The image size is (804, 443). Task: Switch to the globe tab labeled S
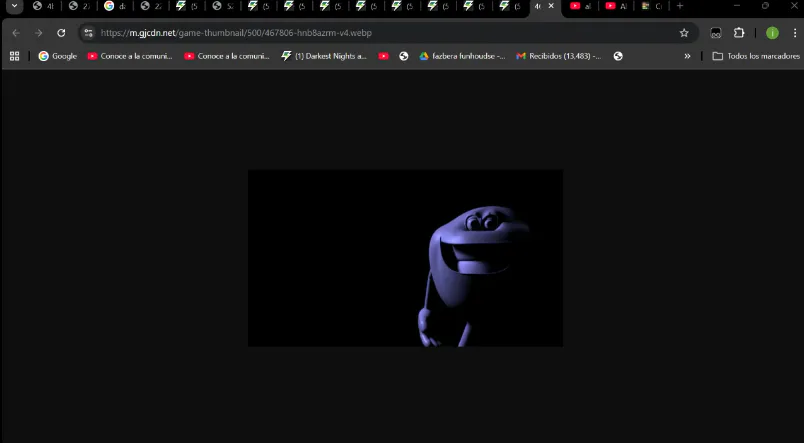click(x=223, y=6)
